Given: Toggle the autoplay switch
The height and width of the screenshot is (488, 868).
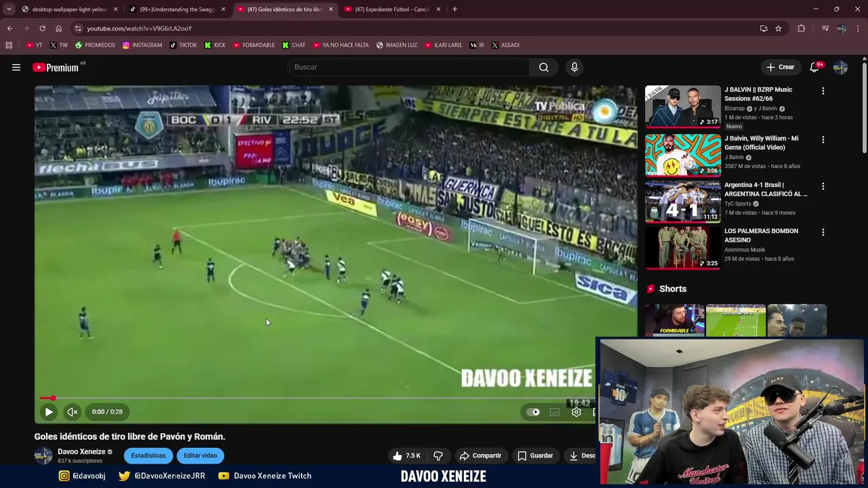Looking at the screenshot, I should pyautogui.click(x=534, y=411).
